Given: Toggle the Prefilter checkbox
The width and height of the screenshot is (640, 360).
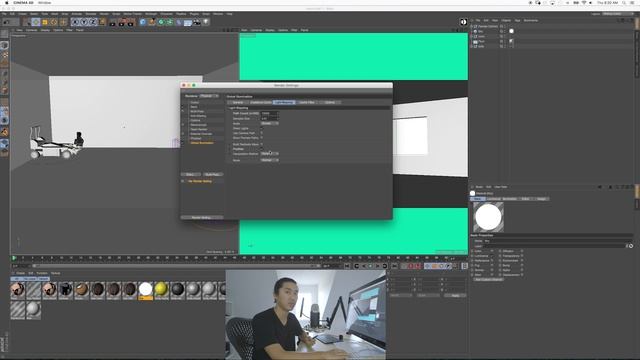Looking at the screenshot, I should [x=262, y=149].
